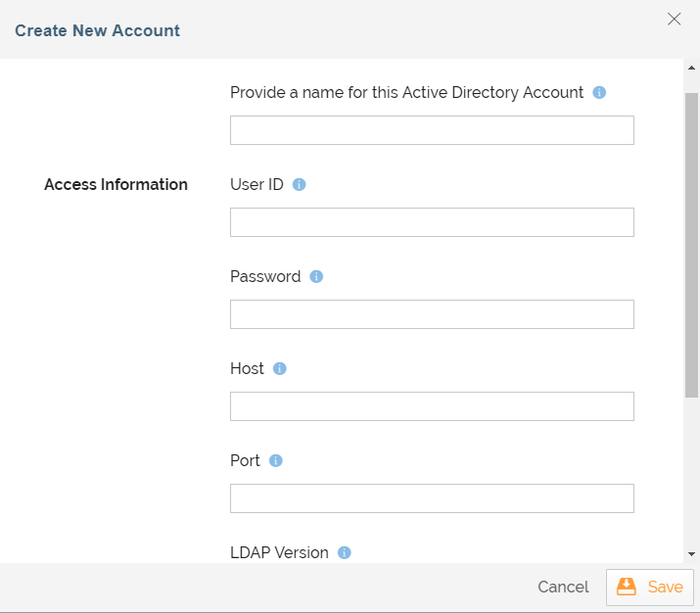Focus the Active Directory account name field
This screenshot has height=613, width=700.
point(432,130)
